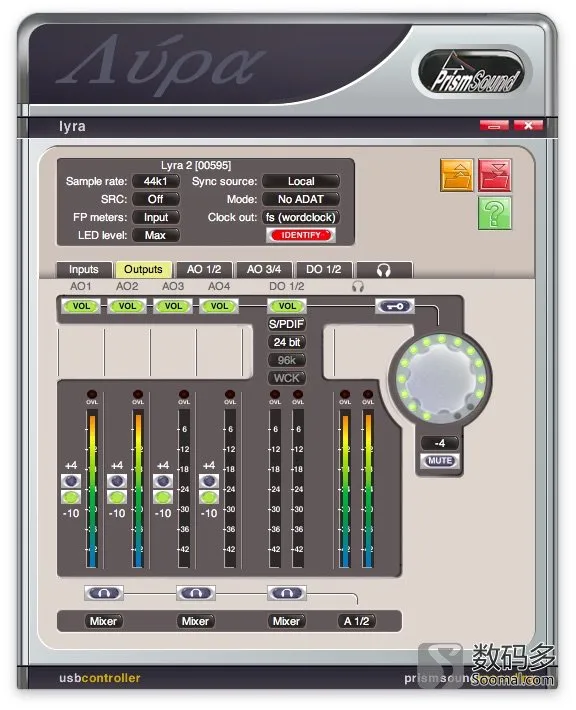Select the -10 level button for AO3
Viewport: 576px width, 710px height.
coord(163,497)
